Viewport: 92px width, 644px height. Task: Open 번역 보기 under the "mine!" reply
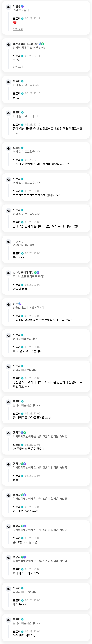tap(18, 67)
